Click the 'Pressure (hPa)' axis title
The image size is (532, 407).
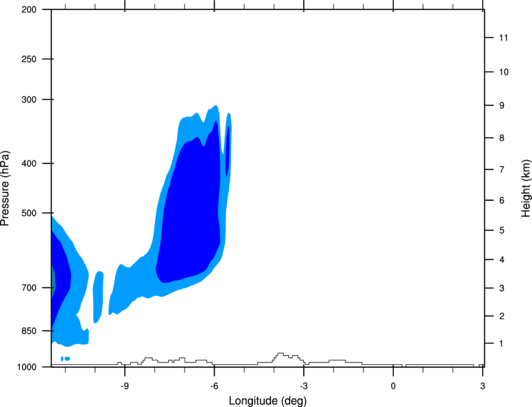[x=5, y=188]
